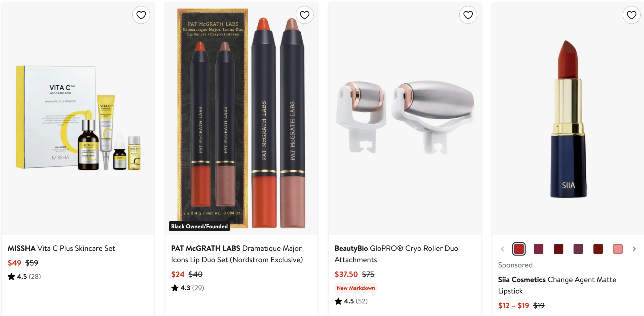View Cryo Roller attachments product image
The height and width of the screenshot is (316, 644).
405,118
